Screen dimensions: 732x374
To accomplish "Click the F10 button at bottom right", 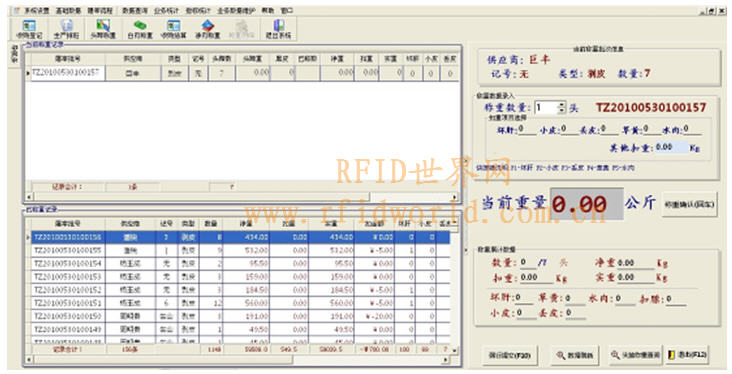I will pos(509,355).
